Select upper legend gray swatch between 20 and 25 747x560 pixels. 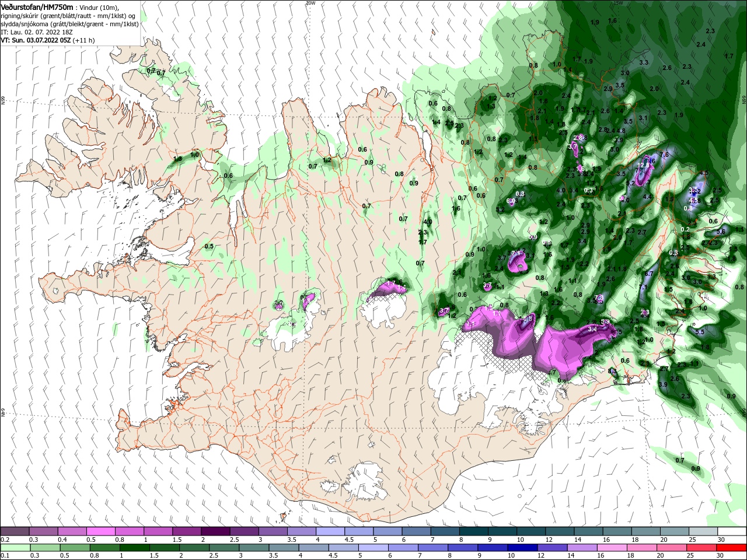click(x=675, y=531)
